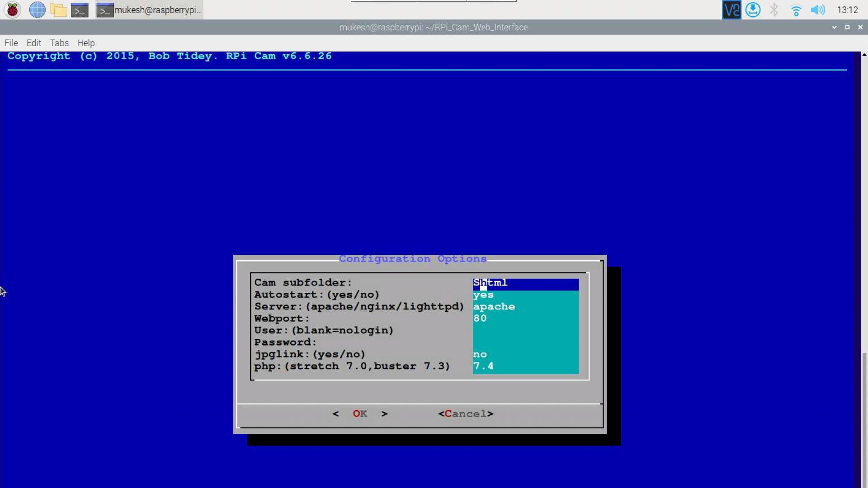
Task: Open the Tabs menu
Action: 59,43
